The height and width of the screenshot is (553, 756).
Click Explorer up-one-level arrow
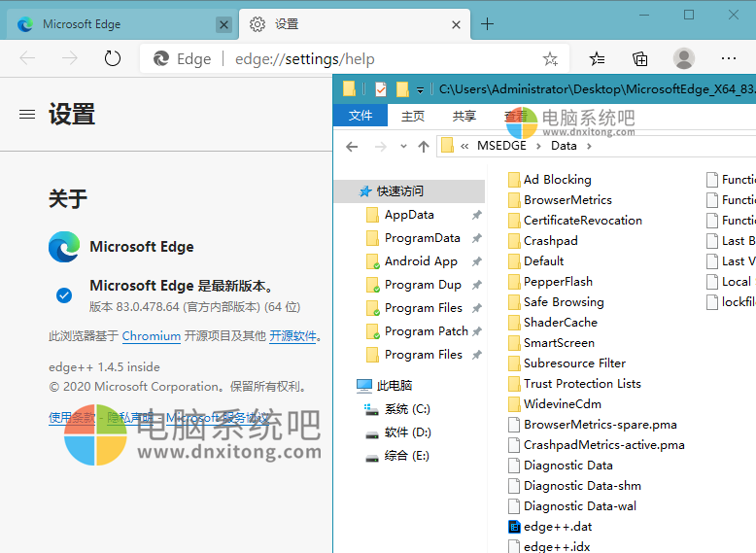click(x=424, y=147)
